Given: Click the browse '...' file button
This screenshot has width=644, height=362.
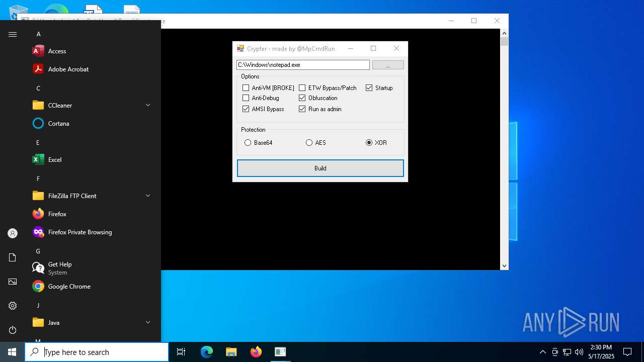Looking at the screenshot, I should click(388, 65).
